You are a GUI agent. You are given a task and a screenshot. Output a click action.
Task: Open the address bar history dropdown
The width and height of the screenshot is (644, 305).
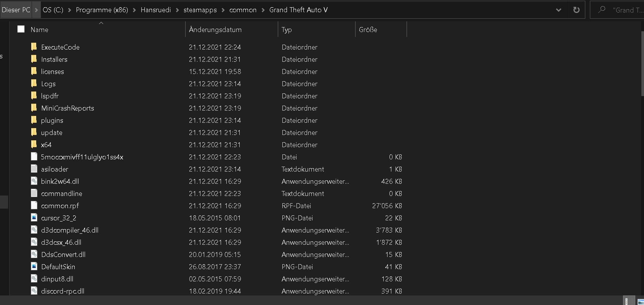click(x=558, y=10)
